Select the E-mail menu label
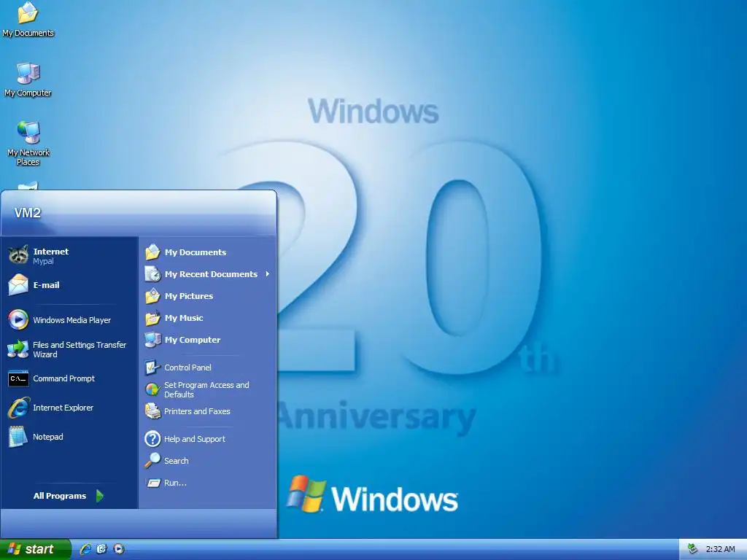747x560 pixels. pyautogui.click(x=46, y=285)
